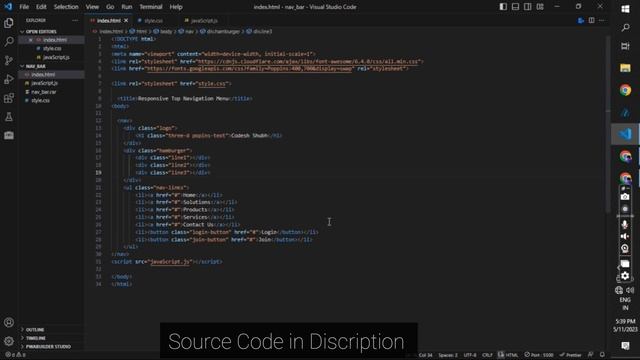Open Explorer panel more actions menu
Screen dimensions: 640x360
pos(75,20)
